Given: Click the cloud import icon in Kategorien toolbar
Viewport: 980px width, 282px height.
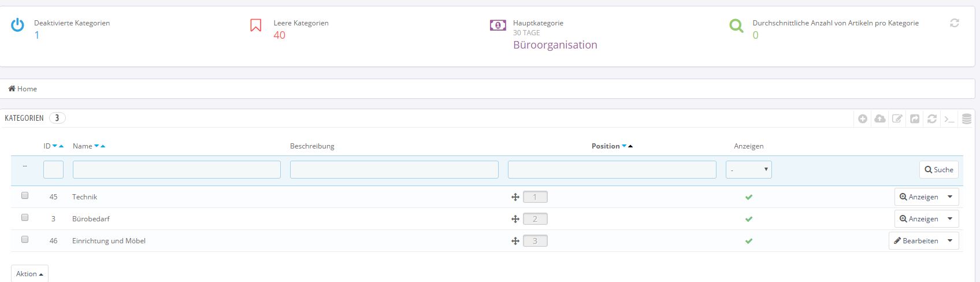Looking at the screenshot, I should pyautogui.click(x=880, y=118).
